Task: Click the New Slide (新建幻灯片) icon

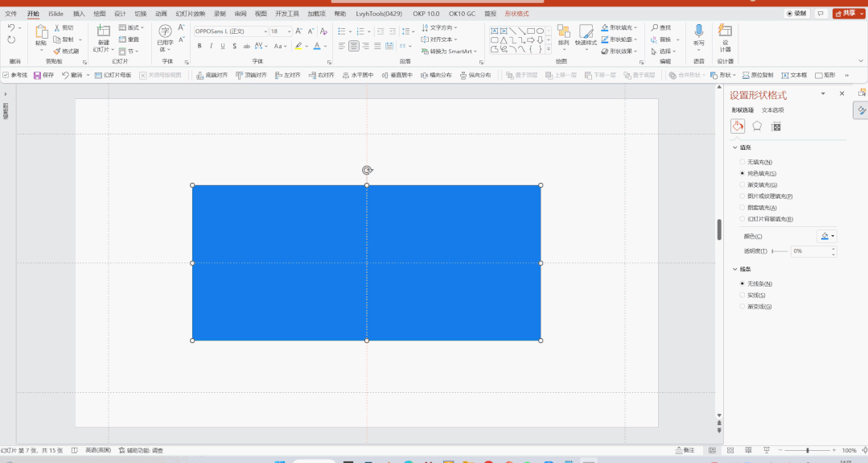Action: click(103, 31)
